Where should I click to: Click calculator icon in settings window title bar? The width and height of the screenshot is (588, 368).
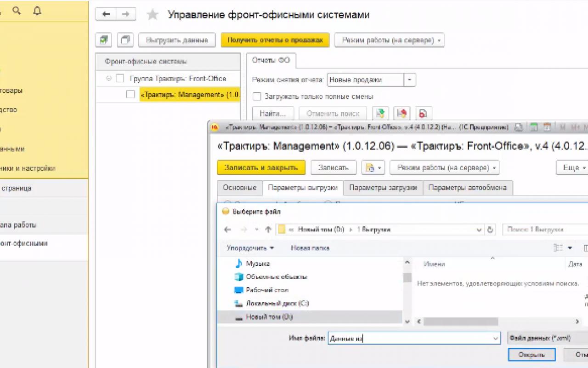click(x=533, y=127)
